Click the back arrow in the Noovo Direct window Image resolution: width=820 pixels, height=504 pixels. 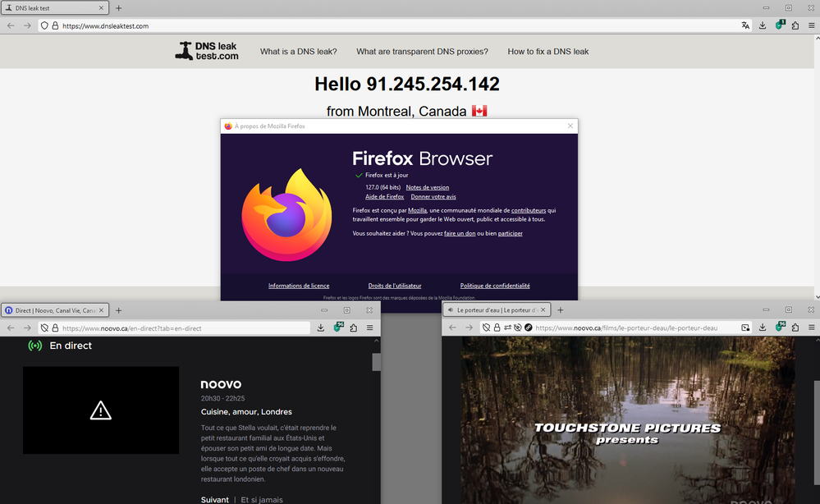[11, 328]
